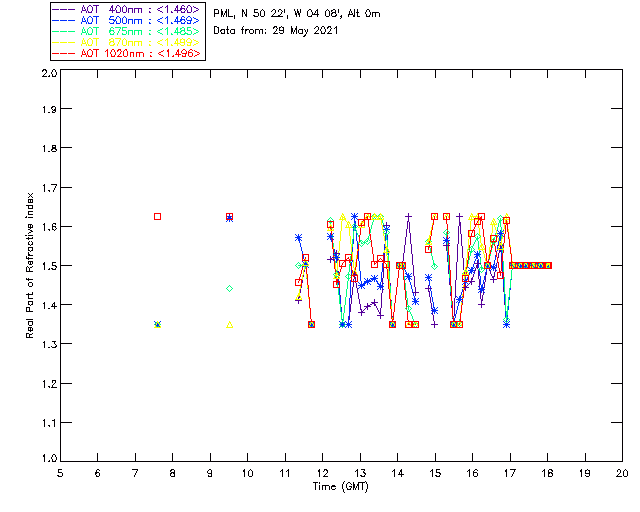Click the AOT 400nm legend entry
Image resolution: width=640 pixels, height=512 pixels.
pyautogui.click(x=126, y=9)
